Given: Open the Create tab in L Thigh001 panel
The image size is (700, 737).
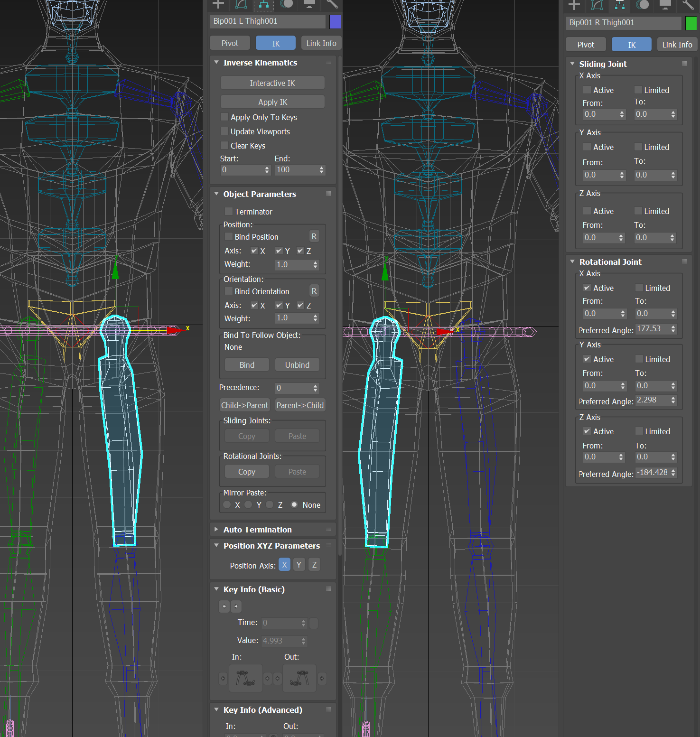Looking at the screenshot, I should coord(218,4).
